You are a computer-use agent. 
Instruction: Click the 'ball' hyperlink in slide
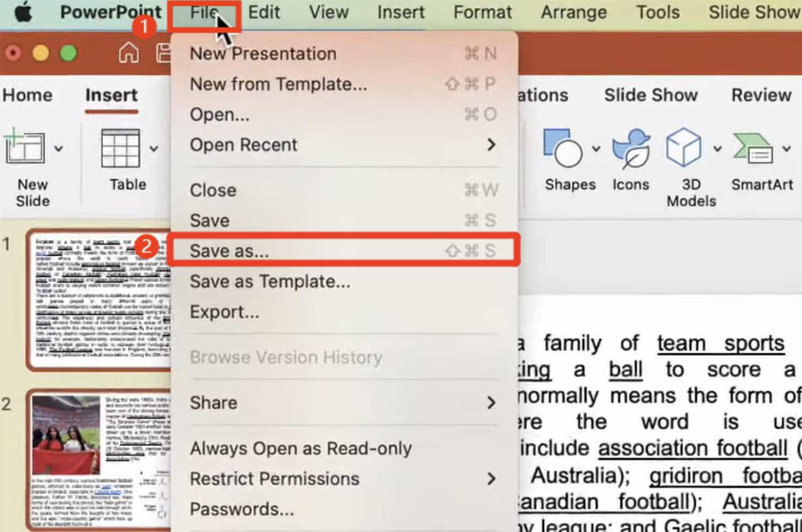click(626, 369)
